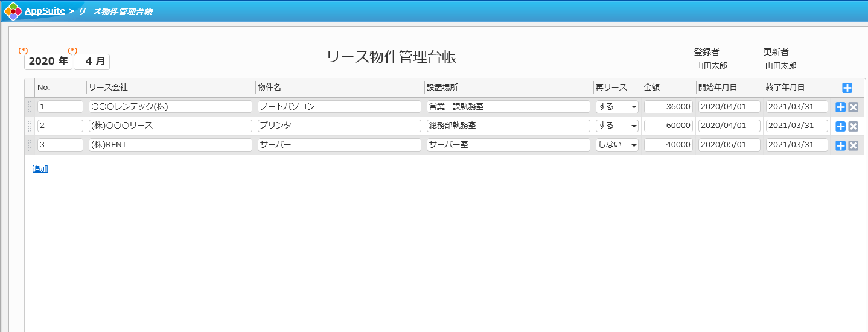
Task: Click plus icon on the サーバー row
Action: click(840, 145)
